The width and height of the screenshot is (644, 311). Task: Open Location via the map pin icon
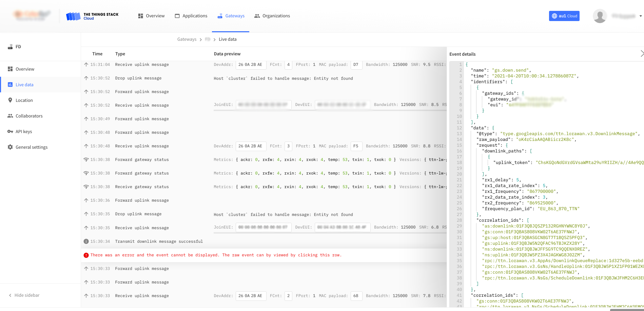point(11,100)
